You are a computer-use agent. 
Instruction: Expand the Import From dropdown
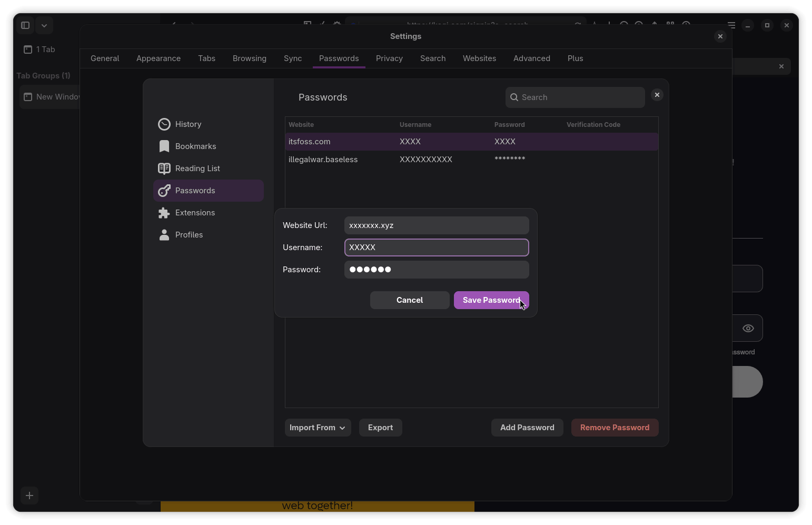coord(318,428)
